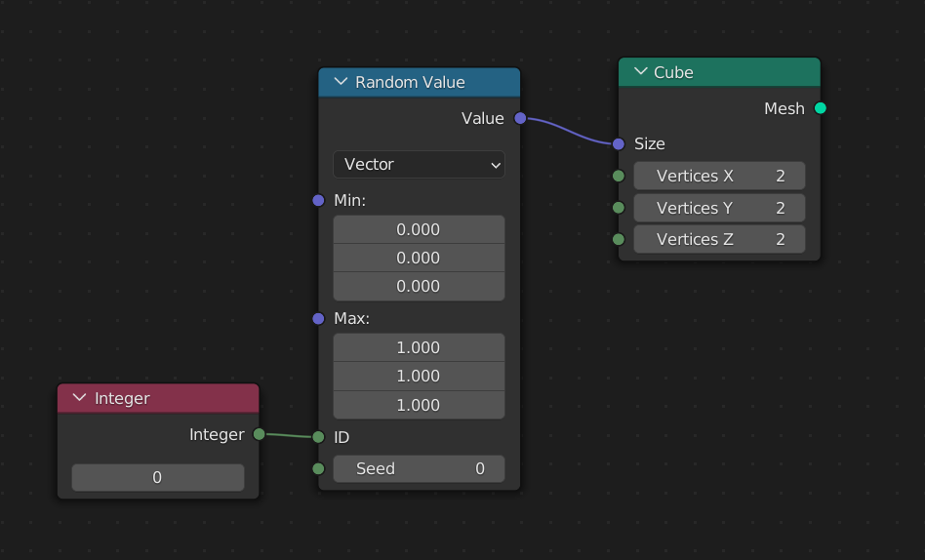The height and width of the screenshot is (560, 925).
Task: Click the Vertices Z value field
Action: [x=719, y=239]
